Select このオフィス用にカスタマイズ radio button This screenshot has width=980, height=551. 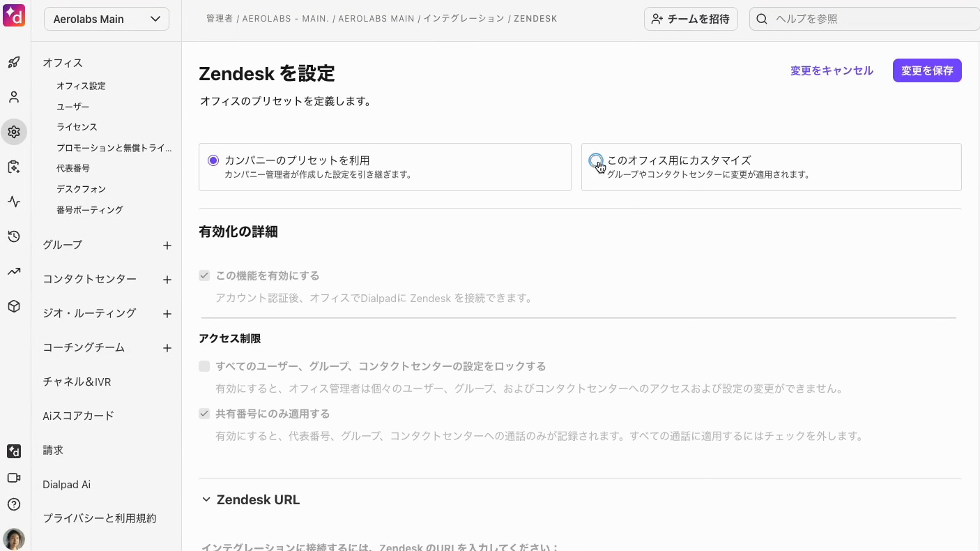click(595, 160)
